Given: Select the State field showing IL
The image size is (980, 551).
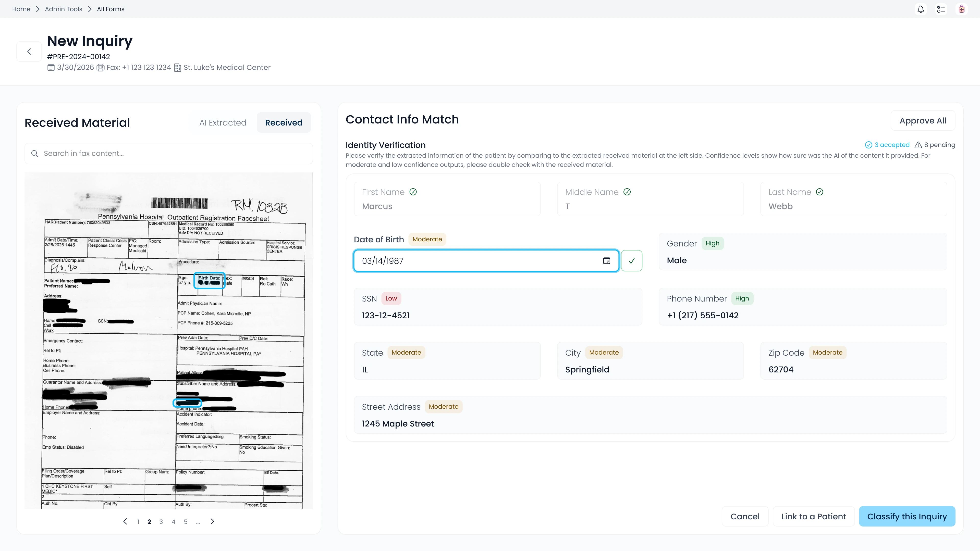Looking at the screenshot, I should pyautogui.click(x=447, y=361).
